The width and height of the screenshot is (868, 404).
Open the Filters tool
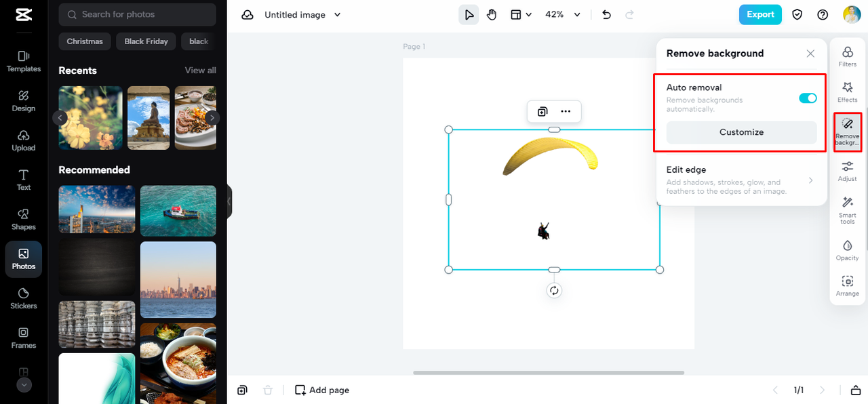[847, 56]
